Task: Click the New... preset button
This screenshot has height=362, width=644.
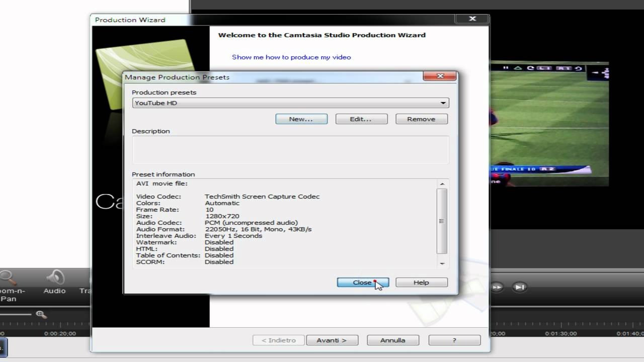Action: coord(301,119)
